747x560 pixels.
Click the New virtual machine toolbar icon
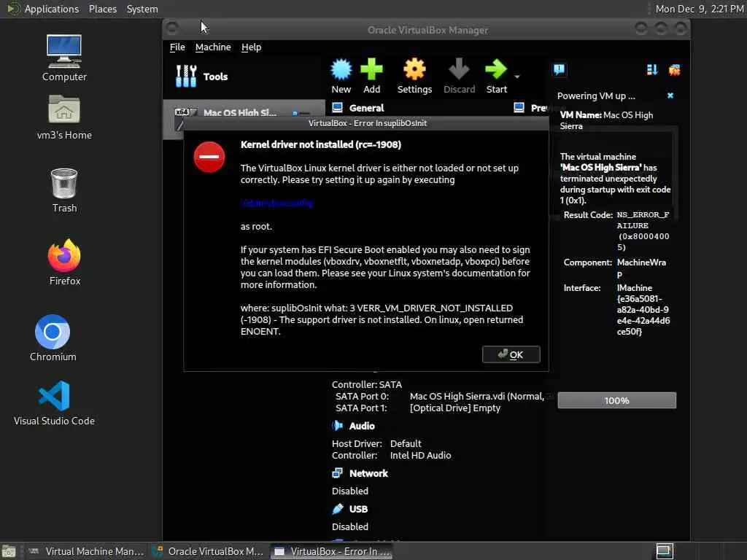[341, 76]
